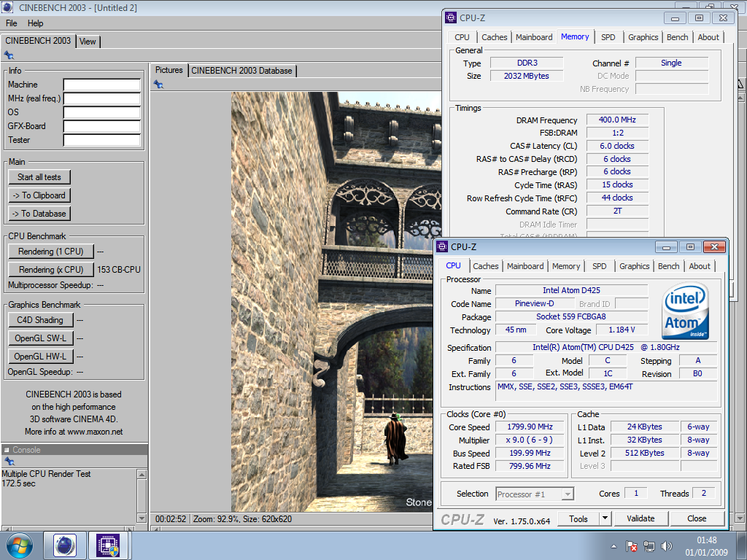Click the Validate button in CPU-Z
This screenshot has height=560, width=747.
(x=640, y=518)
